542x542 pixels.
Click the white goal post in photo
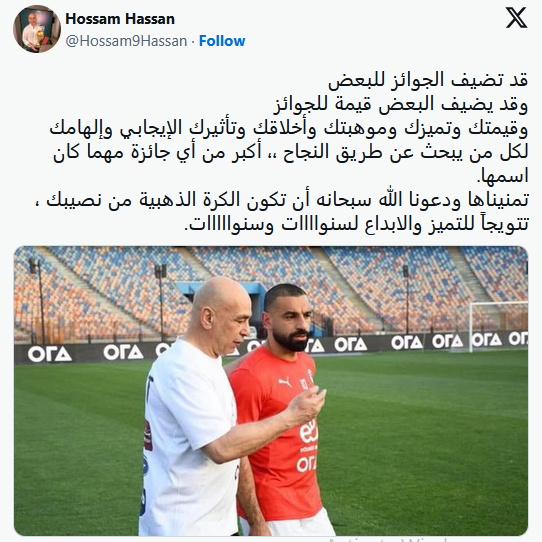tap(498, 325)
